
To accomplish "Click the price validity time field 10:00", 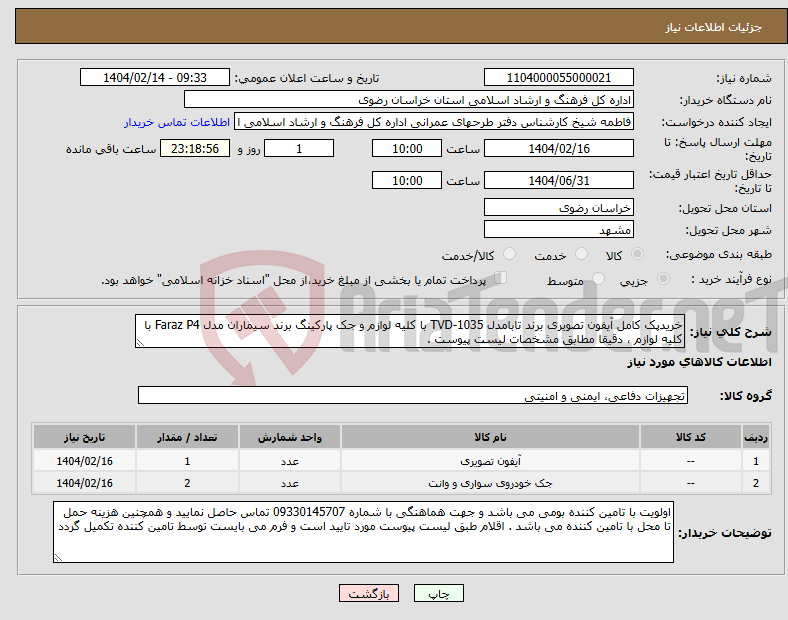I will [x=407, y=180].
